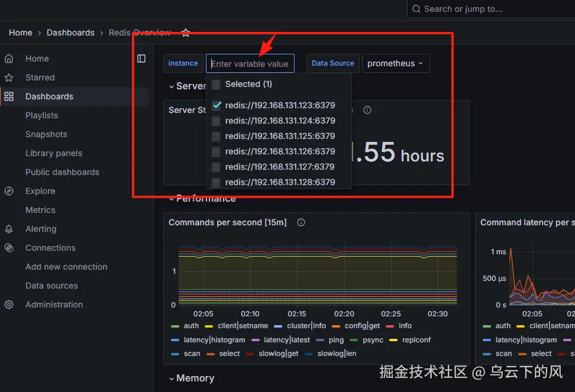Check redis://192.168.131.127:6379 instance
The width and height of the screenshot is (575, 392).
[x=216, y=167]
